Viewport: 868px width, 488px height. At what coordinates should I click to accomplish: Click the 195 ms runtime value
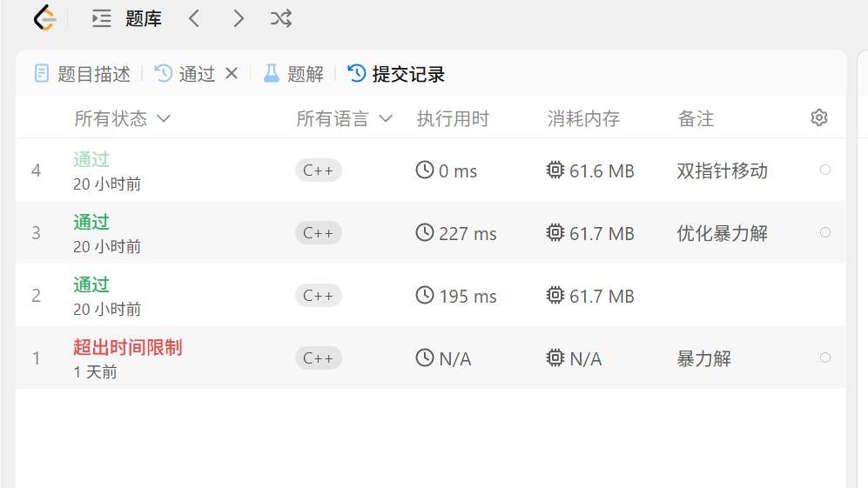click(468, 297)
